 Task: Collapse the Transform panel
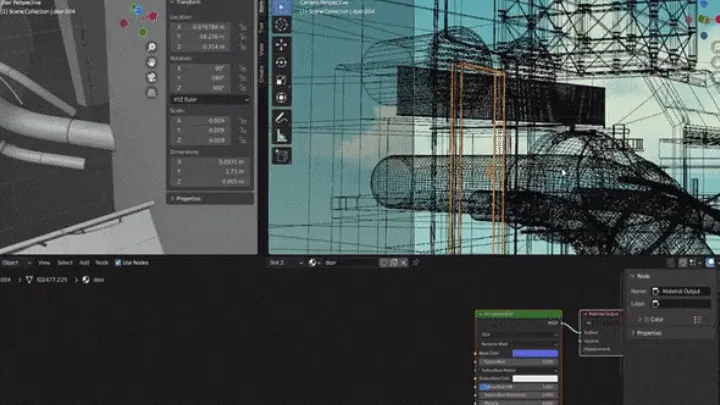(172, 2)
